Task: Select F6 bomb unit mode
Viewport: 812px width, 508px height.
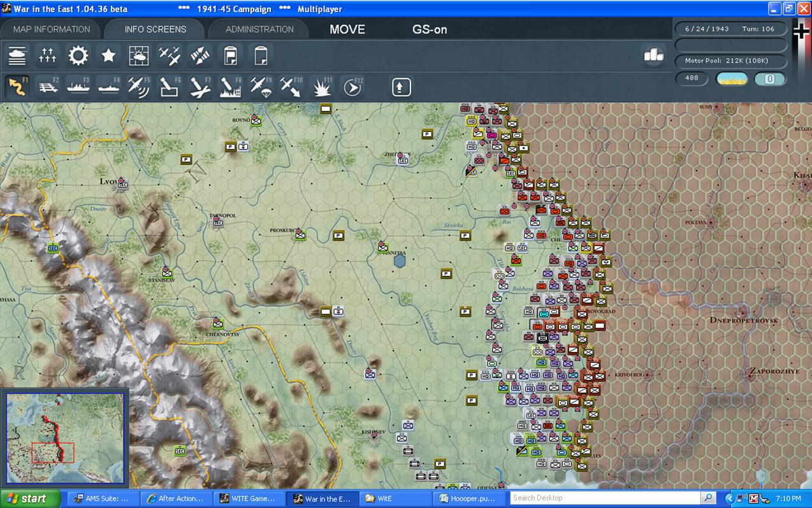Action: click(x=170, y=87)
